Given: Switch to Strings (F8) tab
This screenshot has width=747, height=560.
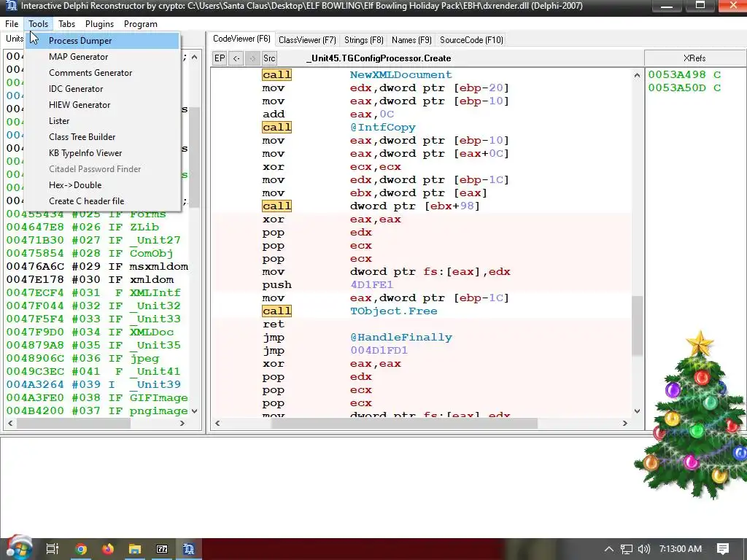Looking at the screenshot, I should pos(364,40).
